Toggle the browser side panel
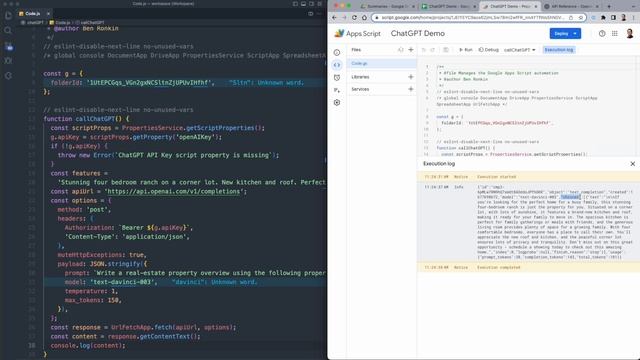Image resolution: width=640 pixels, height=360 pixels. pyautogui.click(x=613, y=18)
